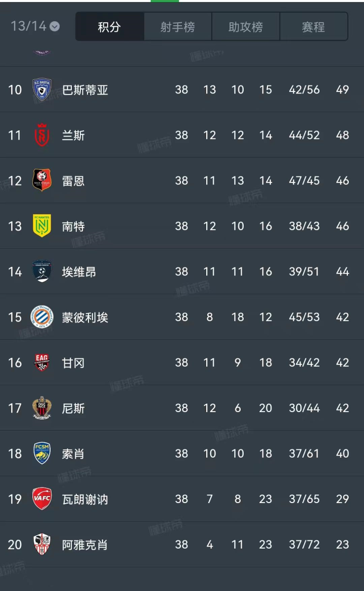
Task: Click the Nice club crest
Action: [x=42, y=408]
